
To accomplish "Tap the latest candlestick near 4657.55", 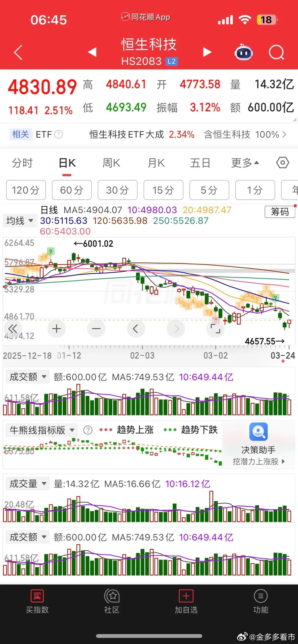I will point(289,323).
